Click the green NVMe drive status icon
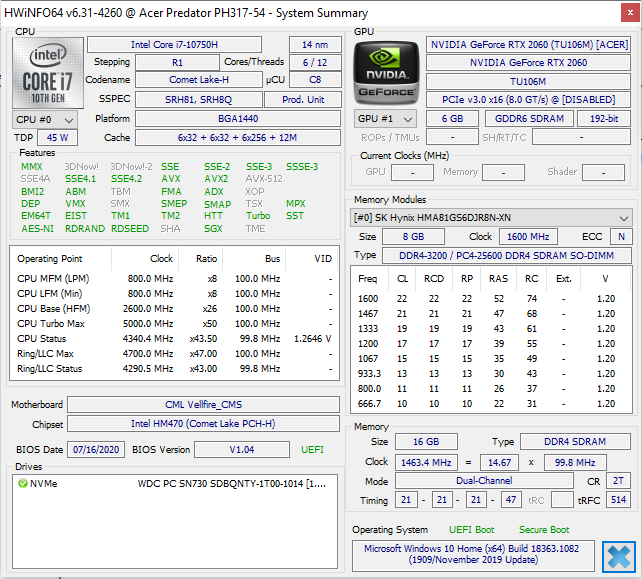642x579 pixels. coord(23,483)
